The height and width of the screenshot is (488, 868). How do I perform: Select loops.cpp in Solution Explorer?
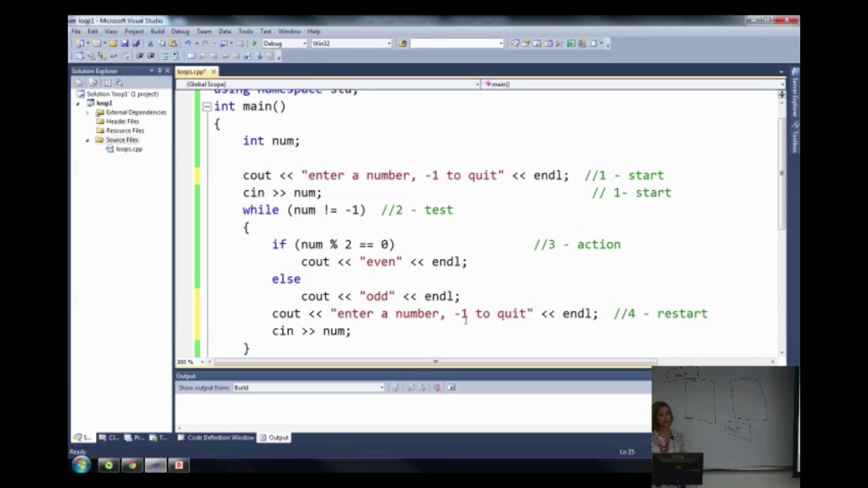coord(128,149)
